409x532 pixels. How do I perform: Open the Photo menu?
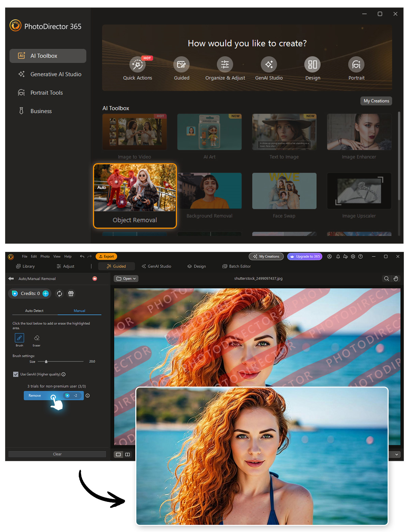coord(45,256)
